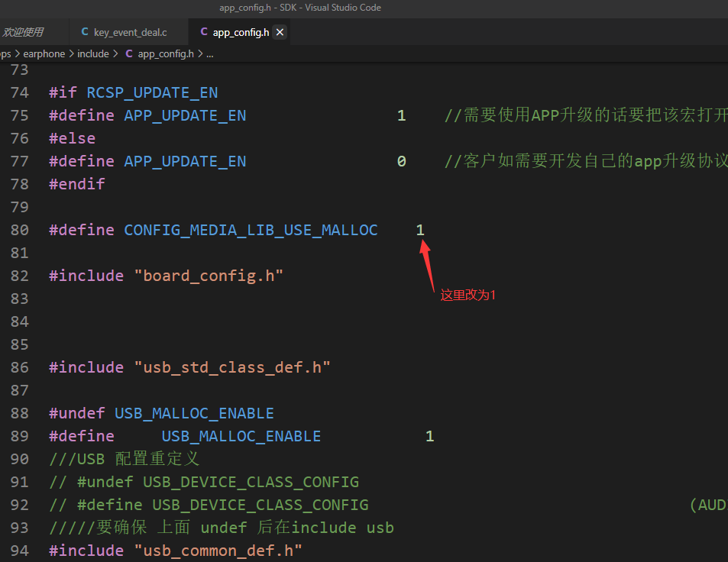Click the value 1 after CONFIG_MEDIA_LIB_USE_MALLOC
Viewport: 728px width, 562px height.
pos(420,230)
